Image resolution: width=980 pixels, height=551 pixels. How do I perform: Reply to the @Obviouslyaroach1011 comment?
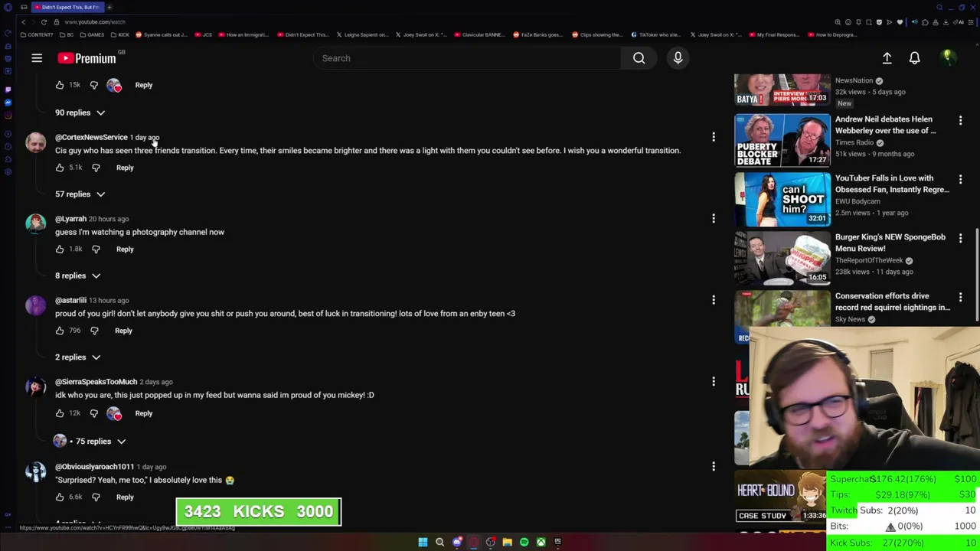pos(125,497)
